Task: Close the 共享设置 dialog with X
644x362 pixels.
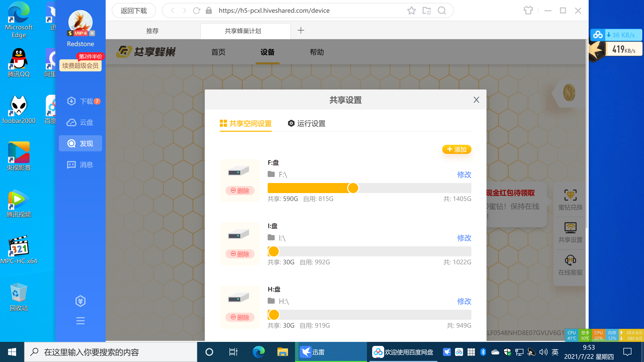Action: (x=476, y=100)
